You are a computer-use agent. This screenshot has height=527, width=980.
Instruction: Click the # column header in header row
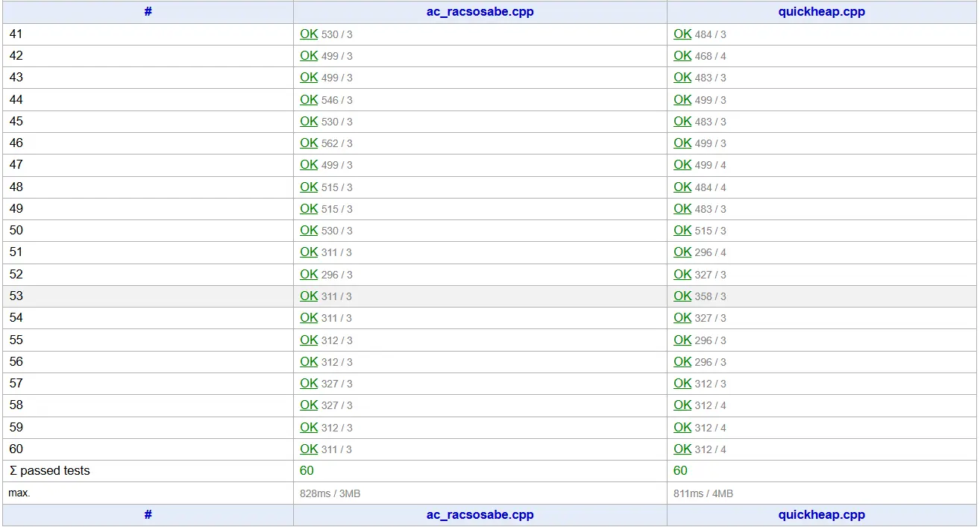pyautogui.click(x=148, y=11)
